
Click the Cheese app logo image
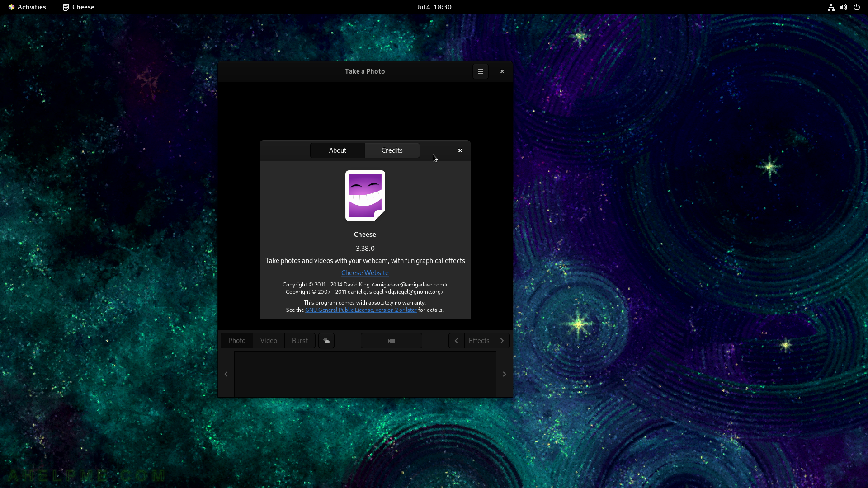pos(365,196)
